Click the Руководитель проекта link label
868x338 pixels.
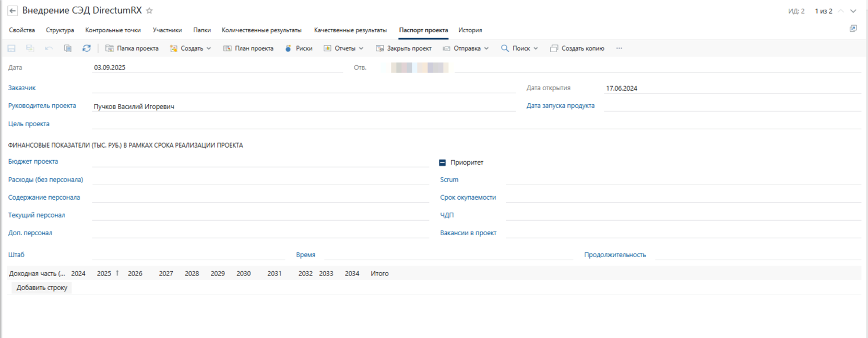click(x=42, y=106)
